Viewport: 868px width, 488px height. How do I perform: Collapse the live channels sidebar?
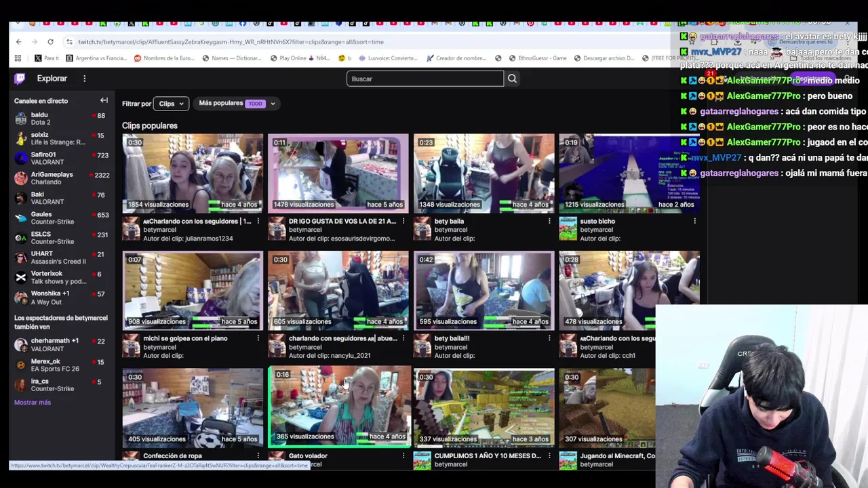pos(104,100)
